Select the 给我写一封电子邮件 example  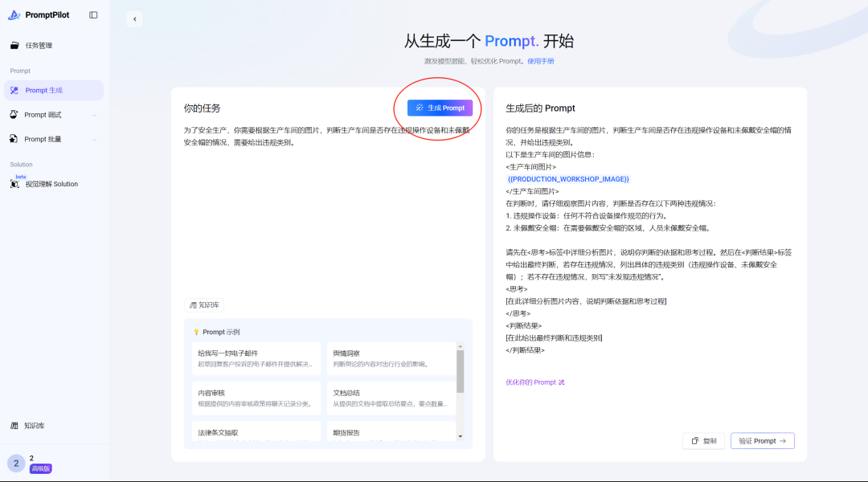click(256, 358)
